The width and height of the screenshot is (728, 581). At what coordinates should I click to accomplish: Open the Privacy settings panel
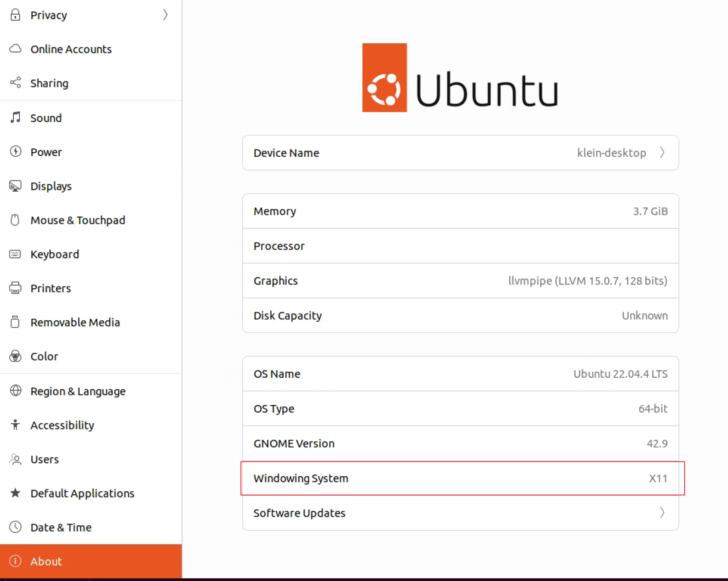[91, 15]
